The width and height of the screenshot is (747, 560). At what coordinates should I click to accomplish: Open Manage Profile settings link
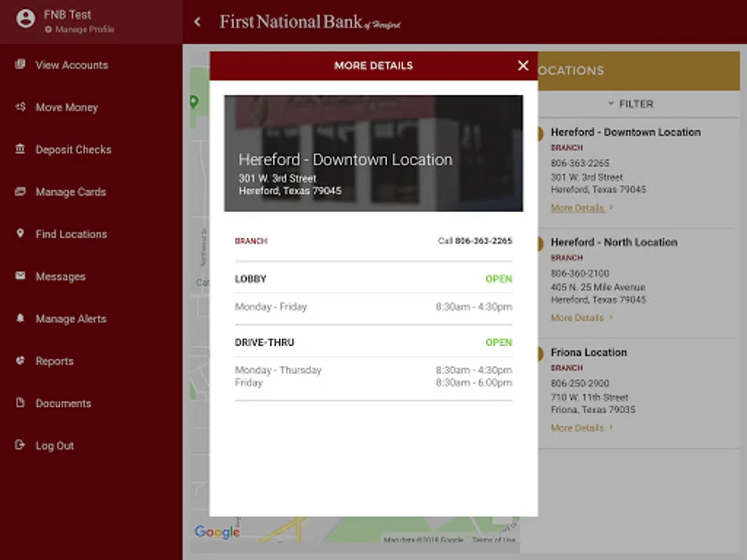point(79,29)
